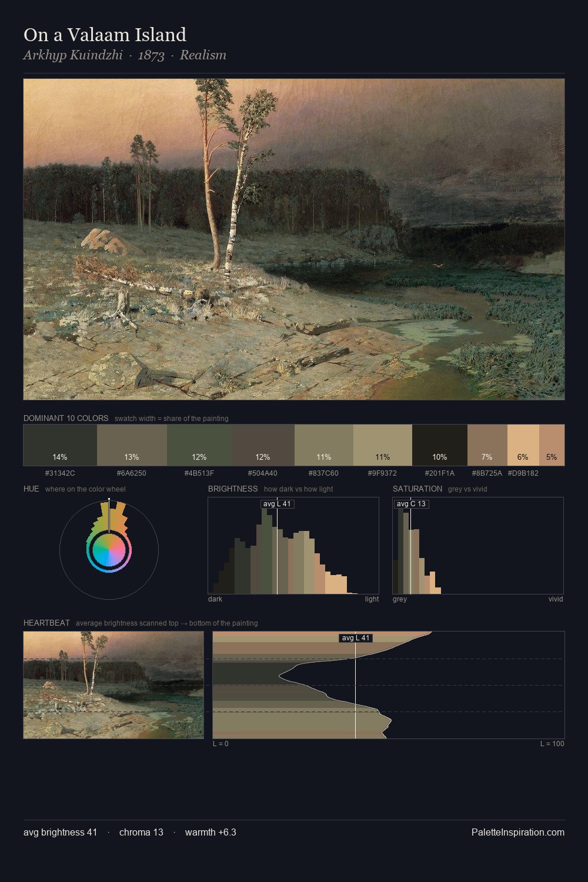Click the 'Realism' style label
Image resolution: width=588 pixels, height=882 pixels.
coord(203,55)
